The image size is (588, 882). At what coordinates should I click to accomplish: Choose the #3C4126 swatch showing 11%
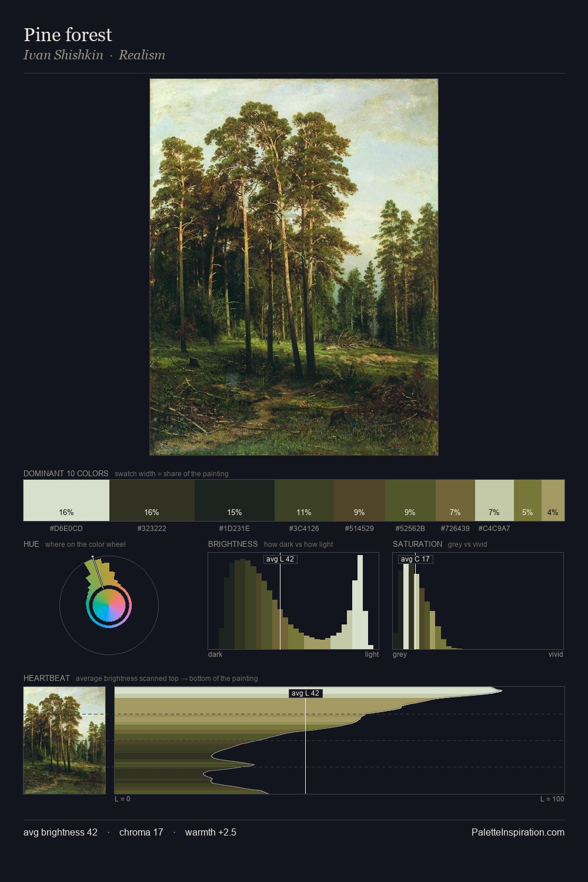(304, 500)
